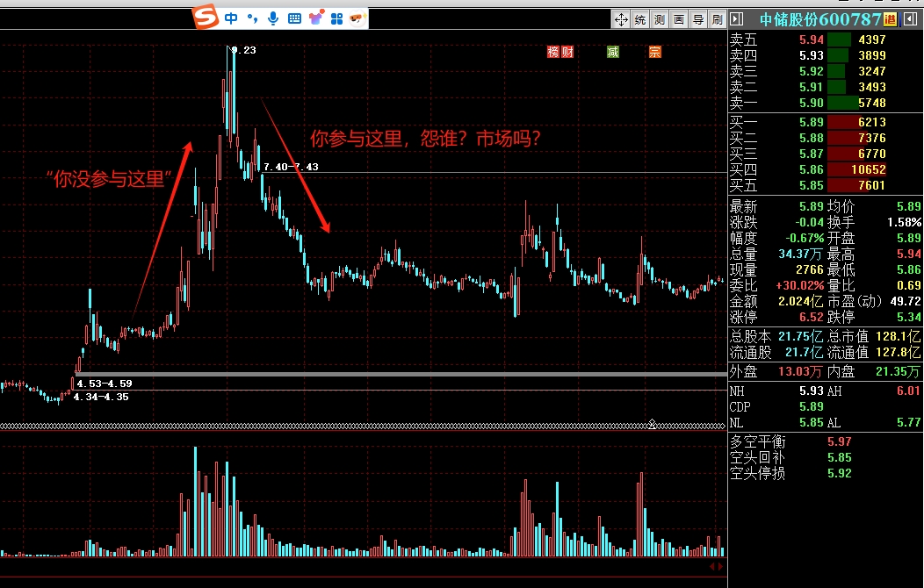Toggle punctuation mode in the Sogou bar
Image resolution: width=924 pixels, height=588 pixels.
[x=252, y=18]
